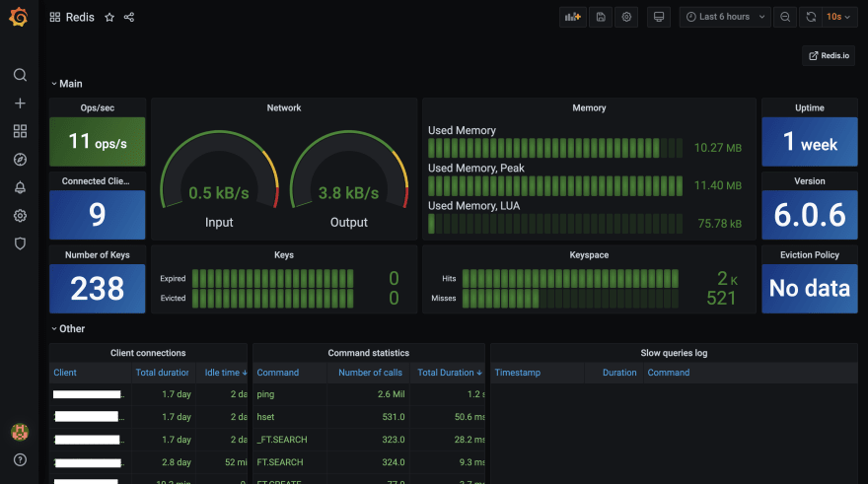This screenshot has width=868, height=484.
Task: Click the dashboard grid icon beside Redis
Action: click(55, 17)
